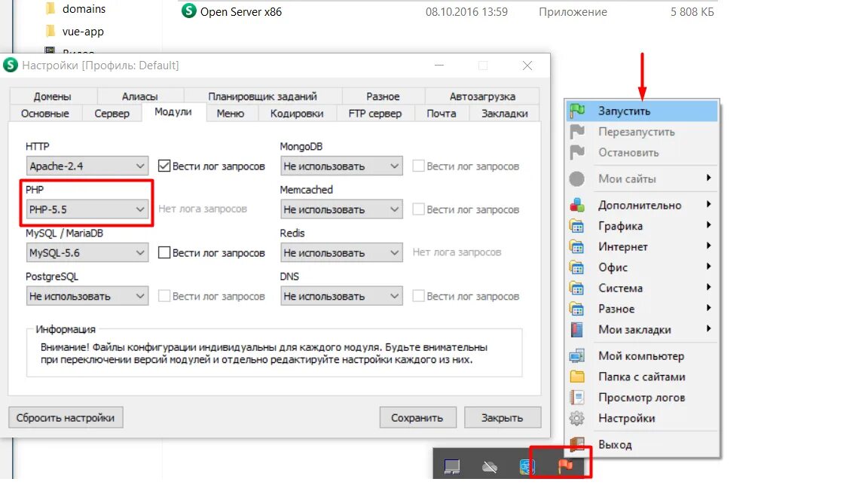Click the book icon for Мои закладки

tap(577, 330)
